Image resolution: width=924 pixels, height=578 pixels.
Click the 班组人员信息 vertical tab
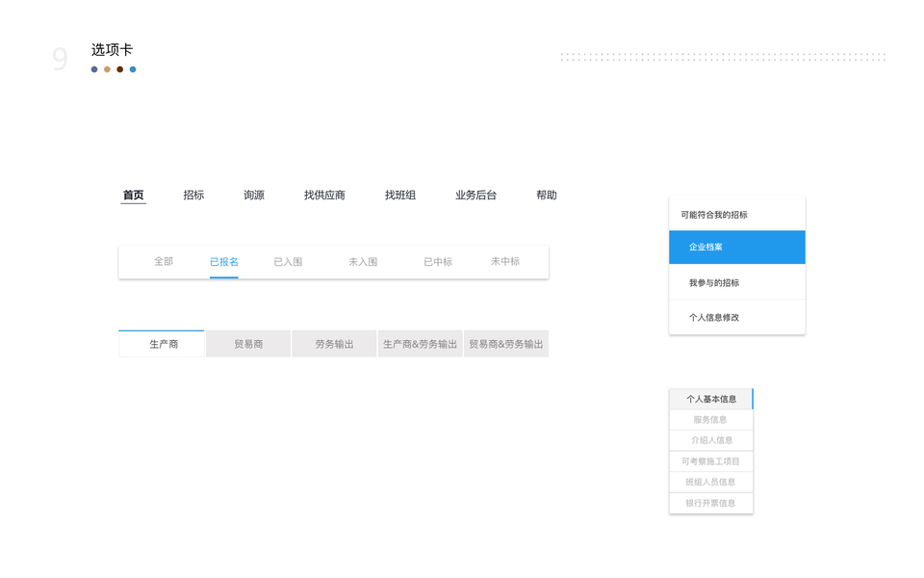[x=711, y=482]
